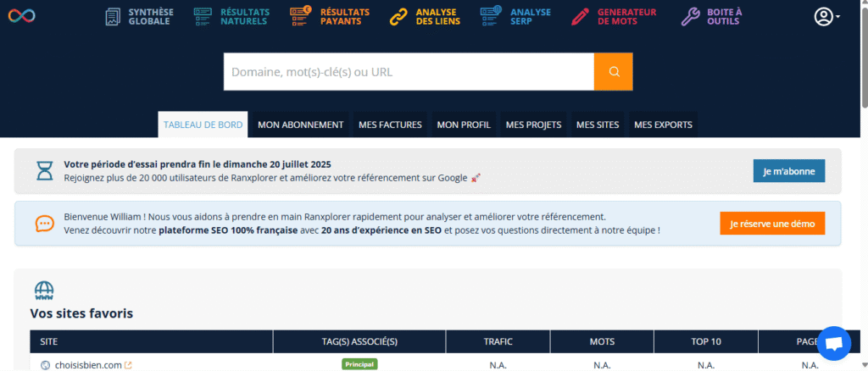Switch to Mes Sites tab
Viewport: 868px width, 371px height.
coord(598,125)
